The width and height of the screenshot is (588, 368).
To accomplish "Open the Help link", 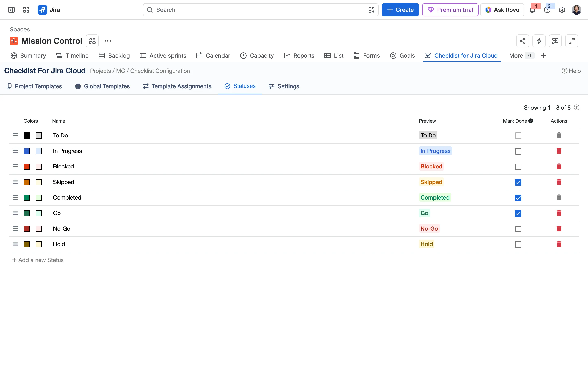I will 571,71.
